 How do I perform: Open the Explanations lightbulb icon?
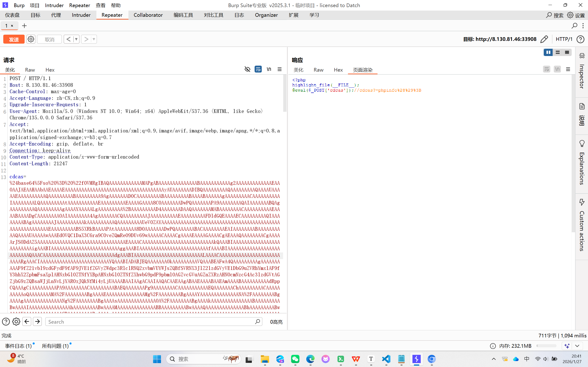coord(582,143)
